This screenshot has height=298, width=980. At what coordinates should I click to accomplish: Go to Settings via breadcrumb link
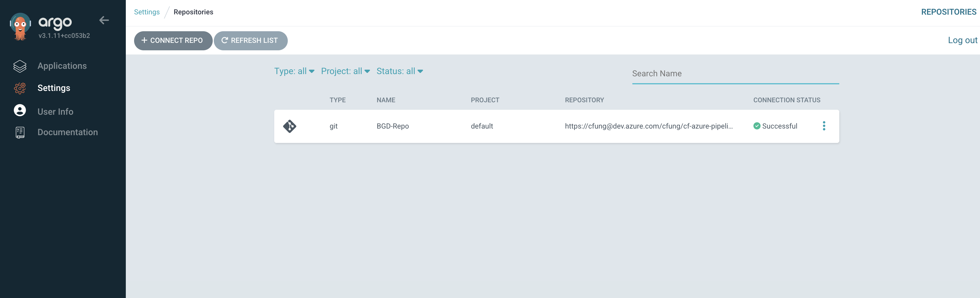(147, 12)
